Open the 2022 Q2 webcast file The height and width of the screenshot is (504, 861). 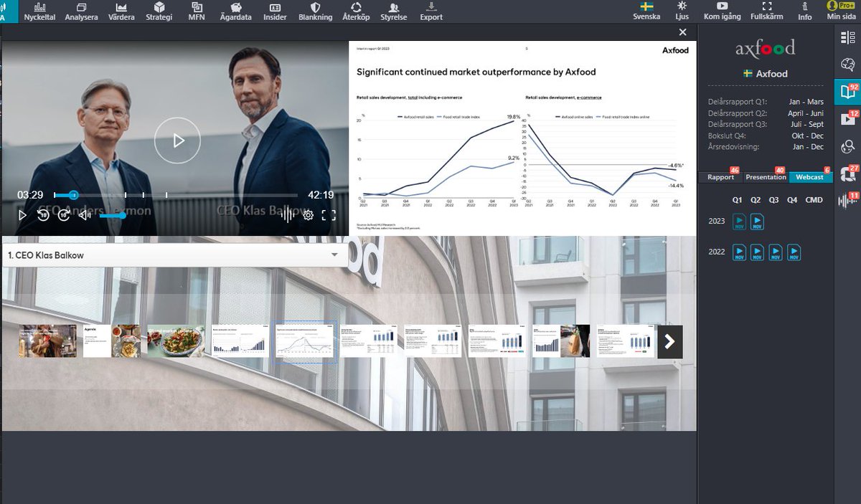click(x=757, y=252)
